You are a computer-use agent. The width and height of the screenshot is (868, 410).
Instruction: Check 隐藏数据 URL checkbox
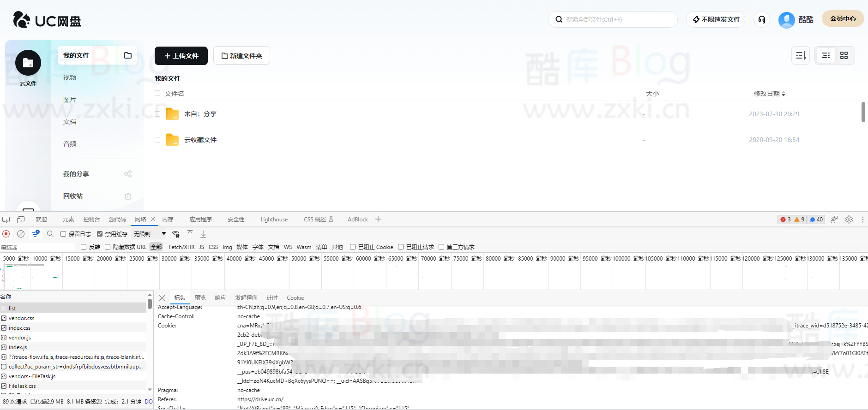point(108,247)
